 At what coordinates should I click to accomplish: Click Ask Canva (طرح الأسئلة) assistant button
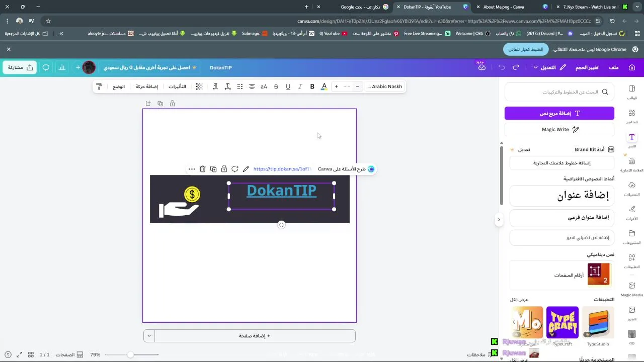346,169
